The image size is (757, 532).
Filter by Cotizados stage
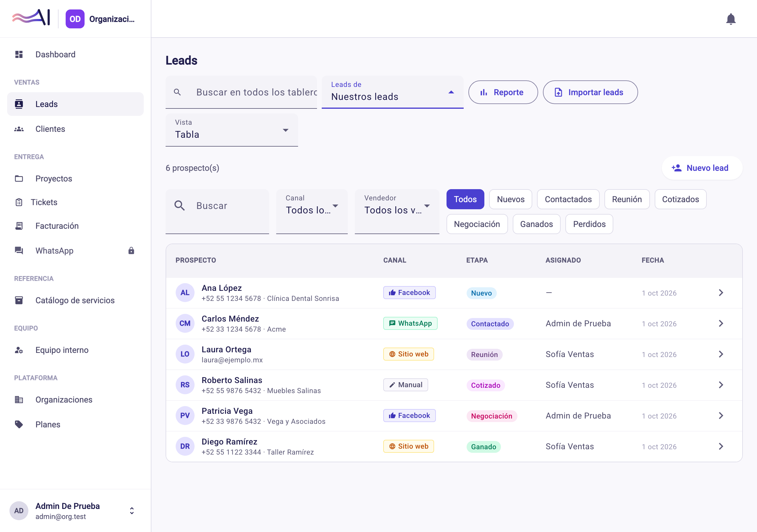tap(680, 199)
